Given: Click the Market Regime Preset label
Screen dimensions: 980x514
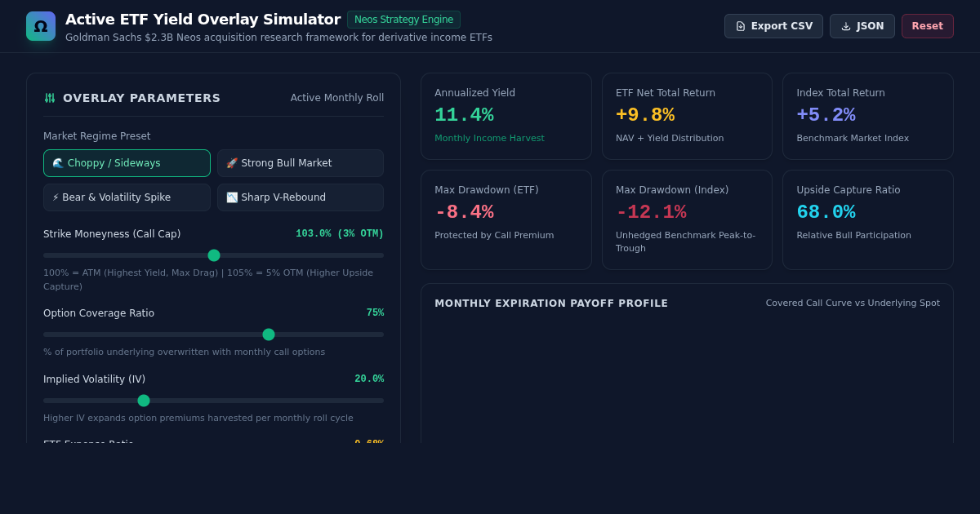Looking at the screenshot, I should [97, 136].
